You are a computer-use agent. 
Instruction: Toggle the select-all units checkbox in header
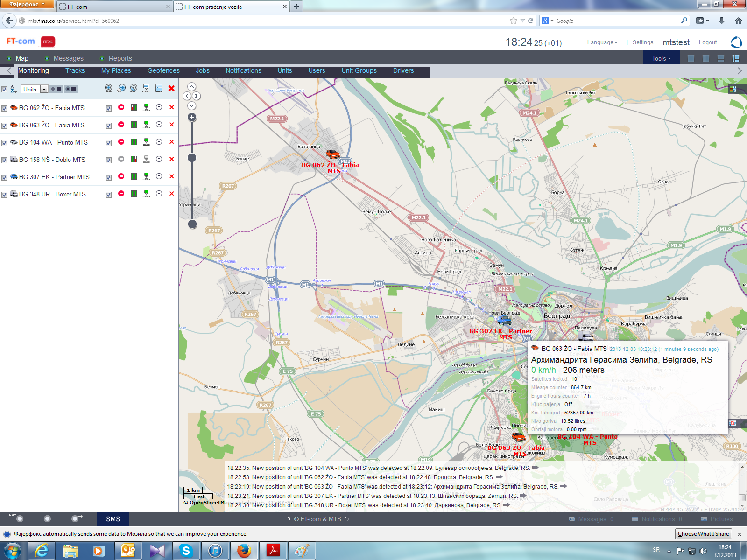point(4,90)
